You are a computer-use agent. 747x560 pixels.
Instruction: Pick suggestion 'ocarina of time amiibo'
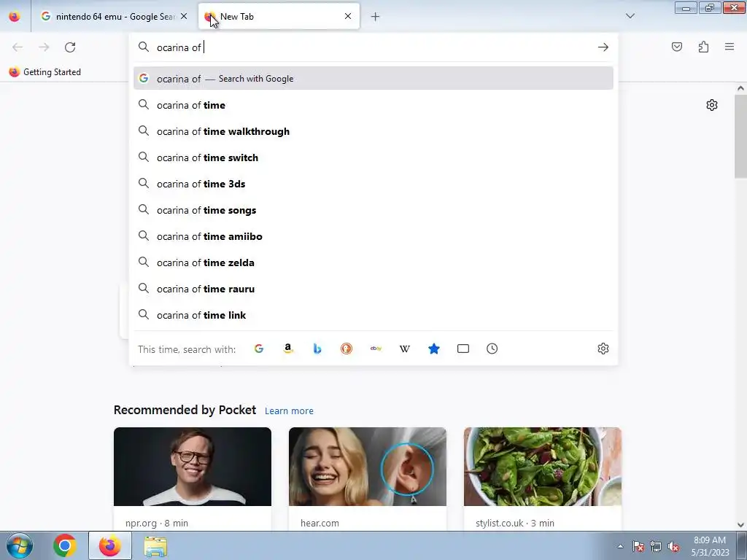373,236
